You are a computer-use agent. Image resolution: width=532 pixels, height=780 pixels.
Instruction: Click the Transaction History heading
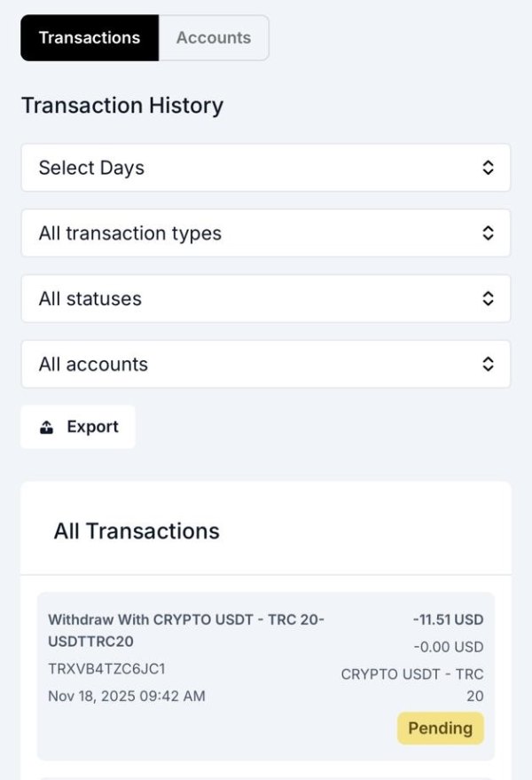click(x=122, y=106)
